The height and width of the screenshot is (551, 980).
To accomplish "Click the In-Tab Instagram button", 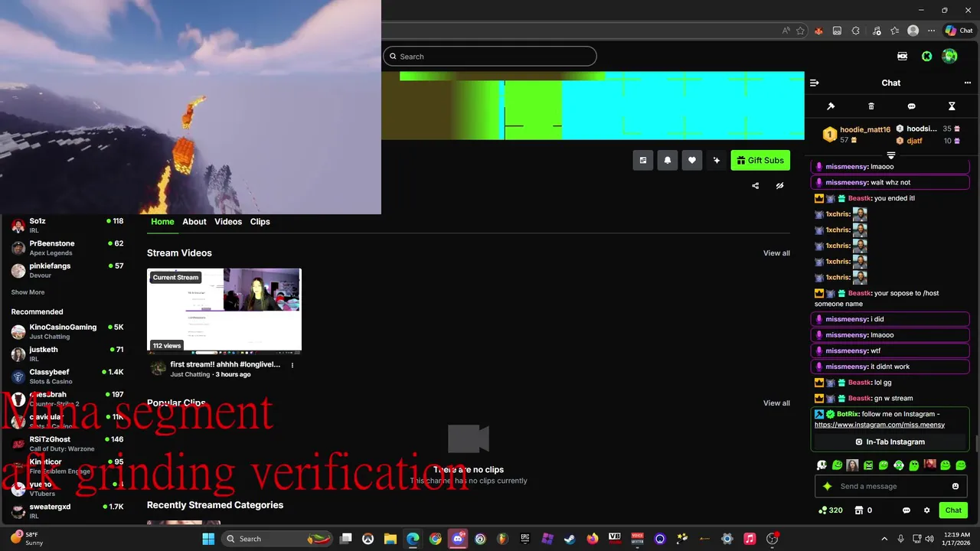I will pos(890,442).
